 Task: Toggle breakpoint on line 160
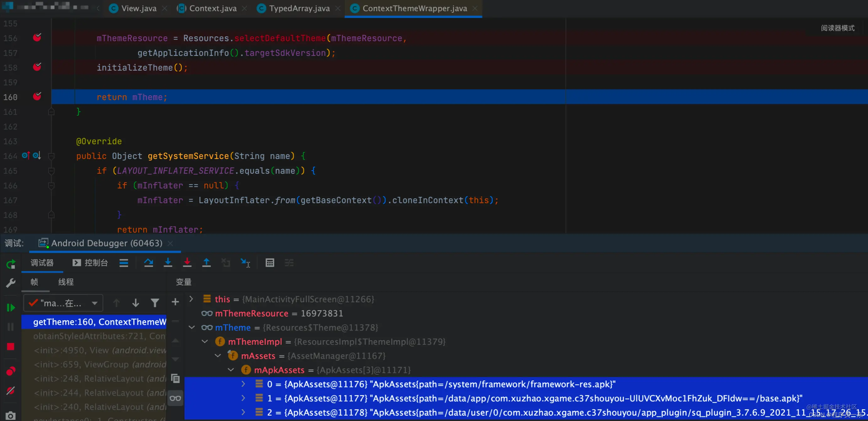coord(37,97)
